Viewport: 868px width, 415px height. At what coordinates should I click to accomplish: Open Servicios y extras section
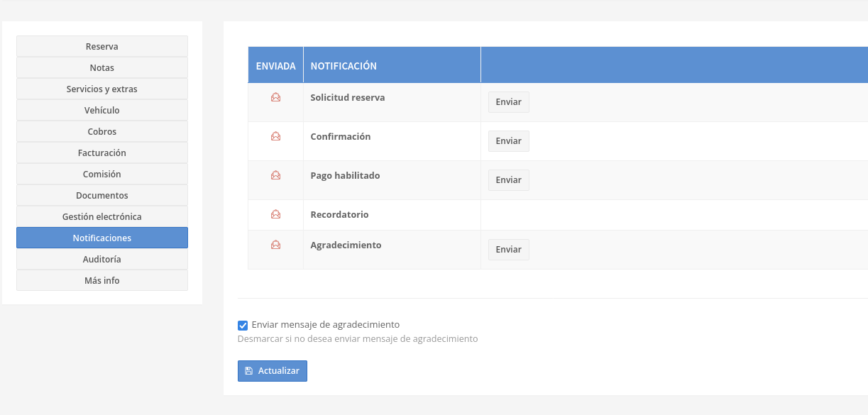pos(102,89)
